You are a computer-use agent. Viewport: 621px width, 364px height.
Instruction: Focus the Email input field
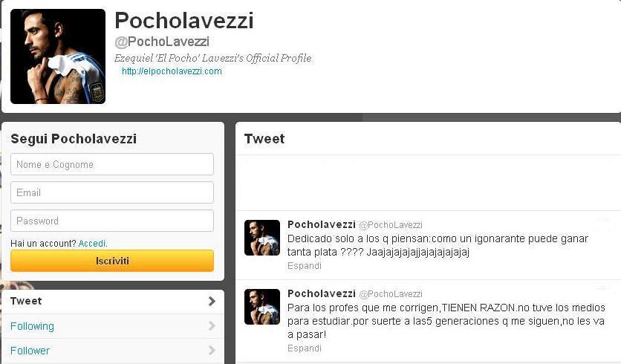(x=112, y=192)
